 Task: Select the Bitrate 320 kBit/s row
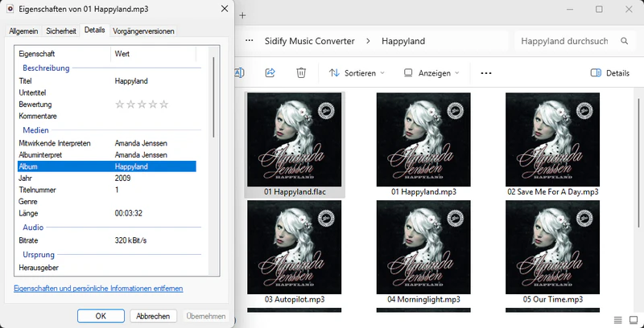[107, 240]
